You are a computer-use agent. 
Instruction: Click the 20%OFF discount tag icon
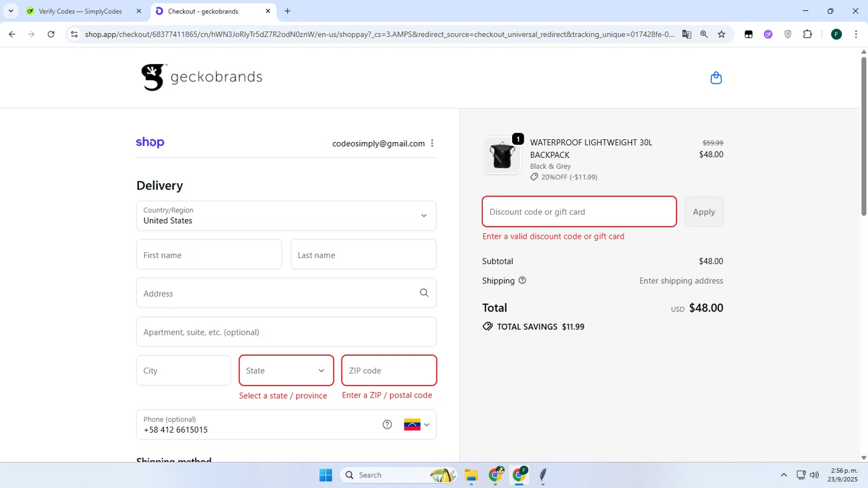534,177
